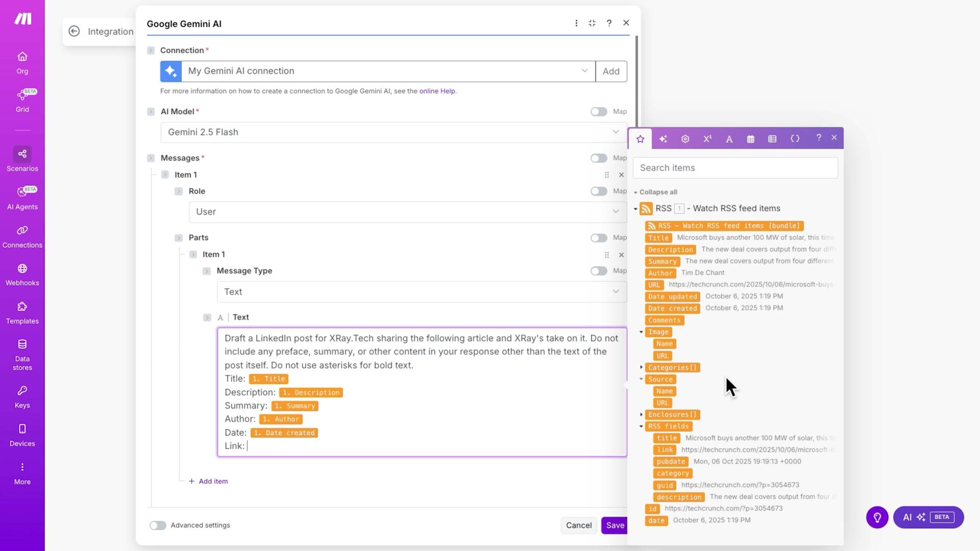Screen dimensions: 980x551
Task: Switch to the AI sparkle tab in mapping panel
Action: tap(663, 139)
